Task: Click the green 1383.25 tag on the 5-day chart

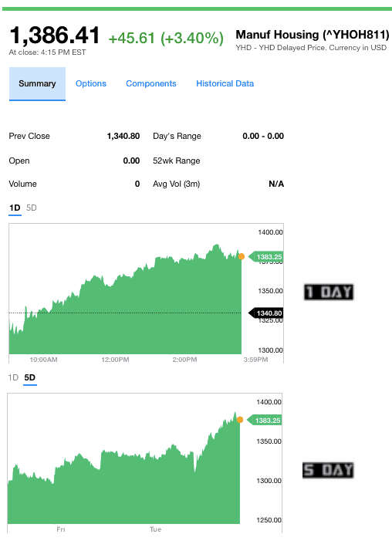Action: pos(265,421)
